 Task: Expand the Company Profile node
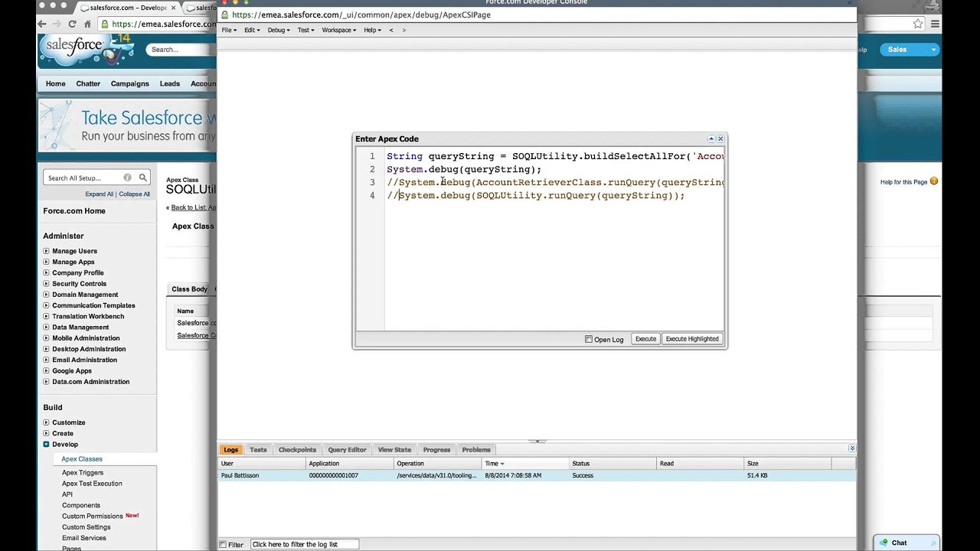click(47, 273)
